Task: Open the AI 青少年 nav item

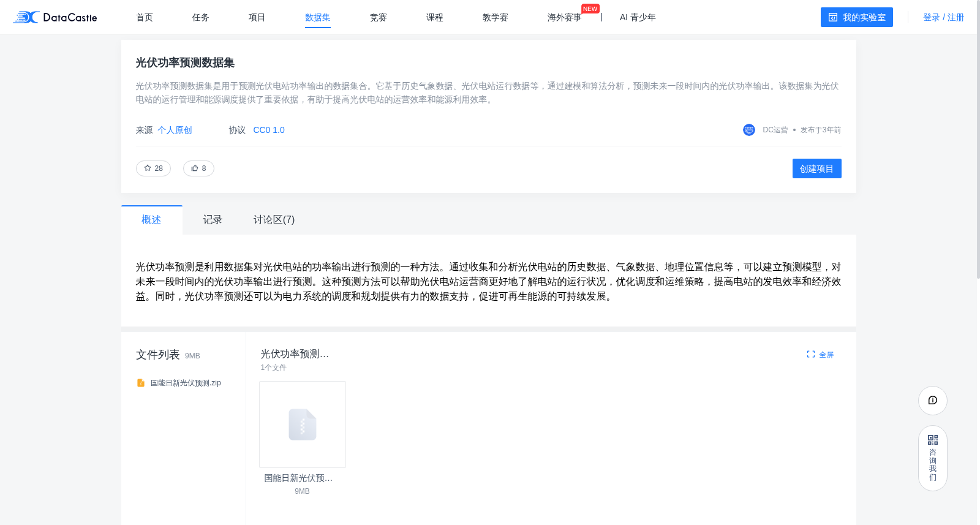Action: coord(638,18)
